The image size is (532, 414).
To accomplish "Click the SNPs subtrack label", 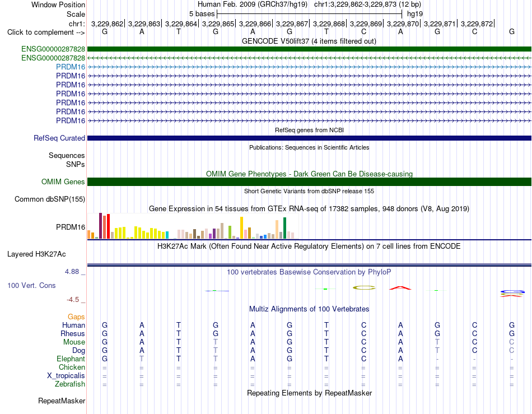I will [x=76, y=164].
